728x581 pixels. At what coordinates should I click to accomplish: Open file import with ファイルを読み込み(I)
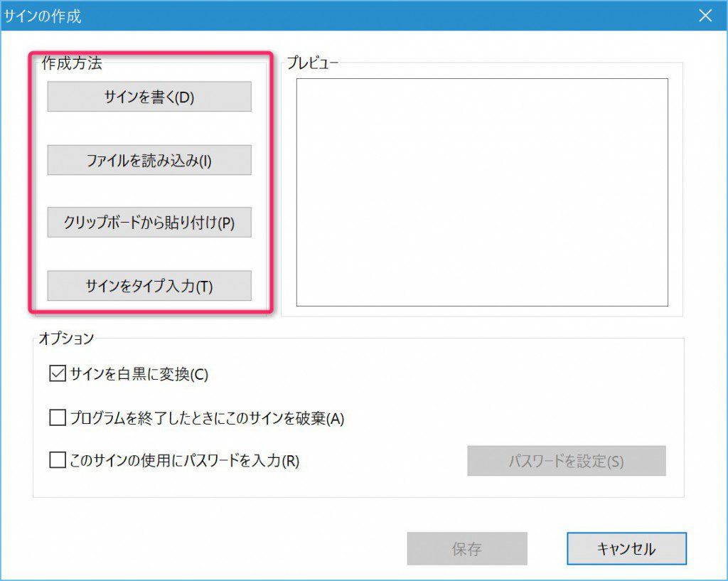point(149,160)
